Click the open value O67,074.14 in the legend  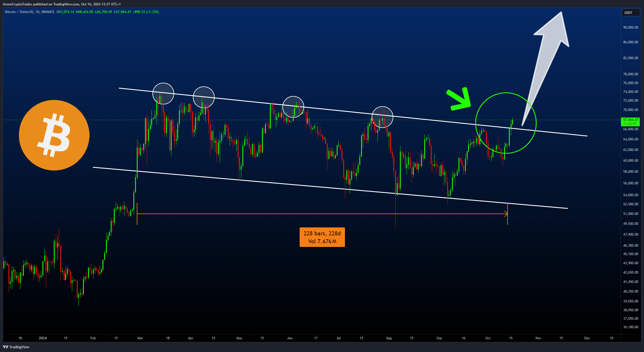(x=65, y=12)
